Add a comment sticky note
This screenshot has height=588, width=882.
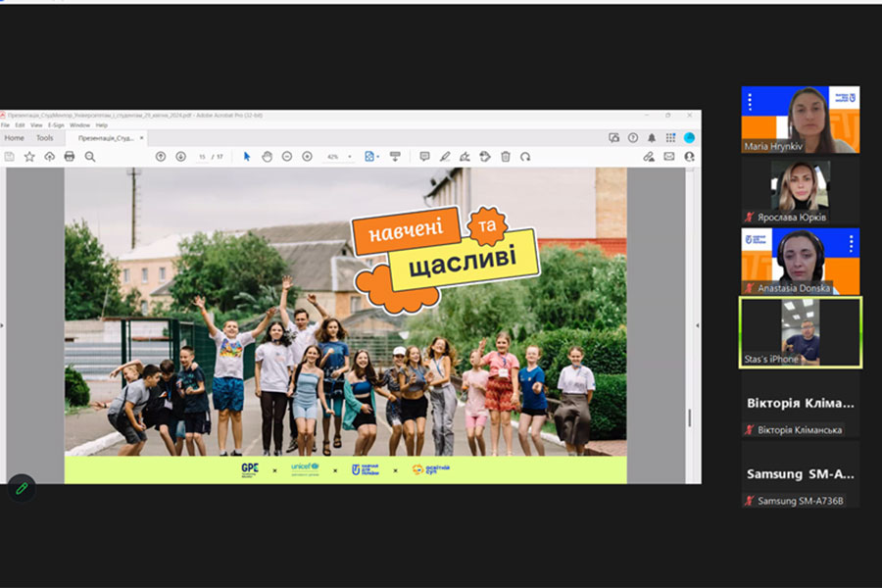coord(424,157)
